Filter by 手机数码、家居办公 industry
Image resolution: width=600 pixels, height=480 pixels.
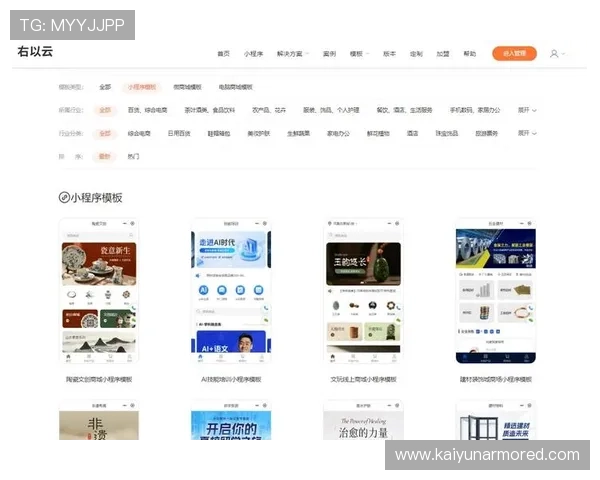pos(475,110)
